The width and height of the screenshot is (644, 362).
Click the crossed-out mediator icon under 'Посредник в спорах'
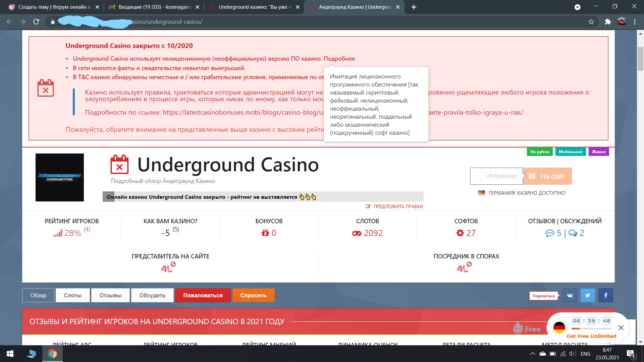(x=464, y=267)
